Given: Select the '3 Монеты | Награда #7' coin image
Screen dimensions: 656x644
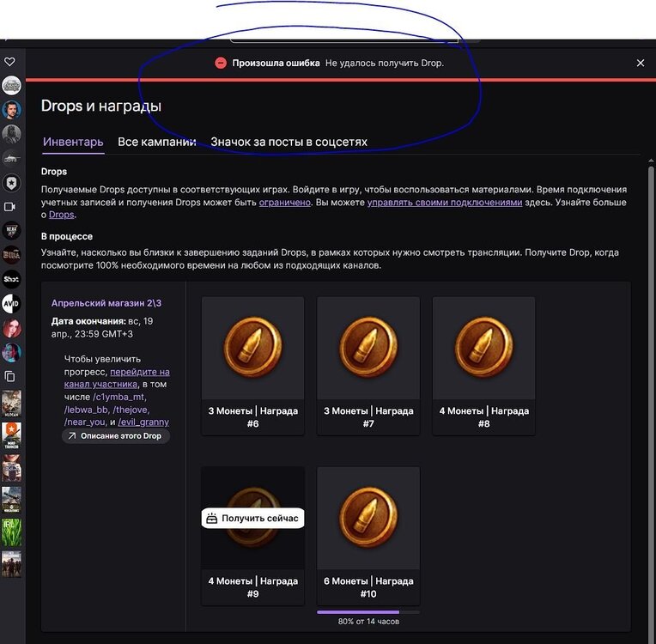Looking at the screenshot, I should point(368,348).
